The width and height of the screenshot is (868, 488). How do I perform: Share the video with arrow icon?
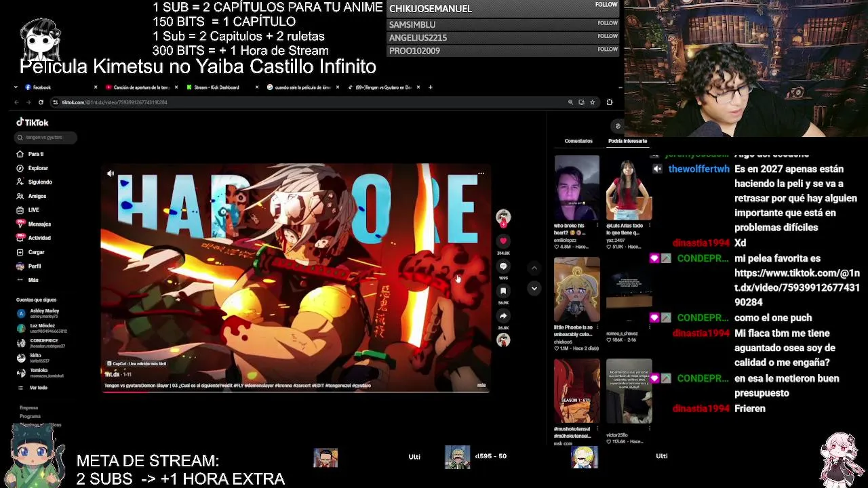point(503,316)
